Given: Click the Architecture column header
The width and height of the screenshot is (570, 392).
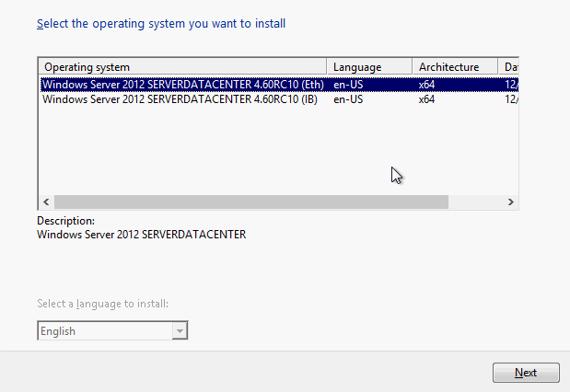Looking at the screenshot, I should (455, 67).
